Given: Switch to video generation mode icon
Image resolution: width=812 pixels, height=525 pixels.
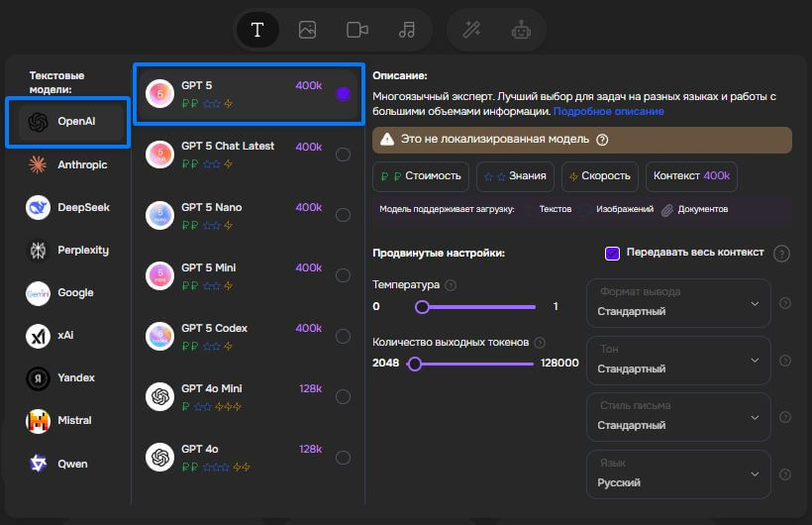Looking at the screenshot, I should coord(357,30).
